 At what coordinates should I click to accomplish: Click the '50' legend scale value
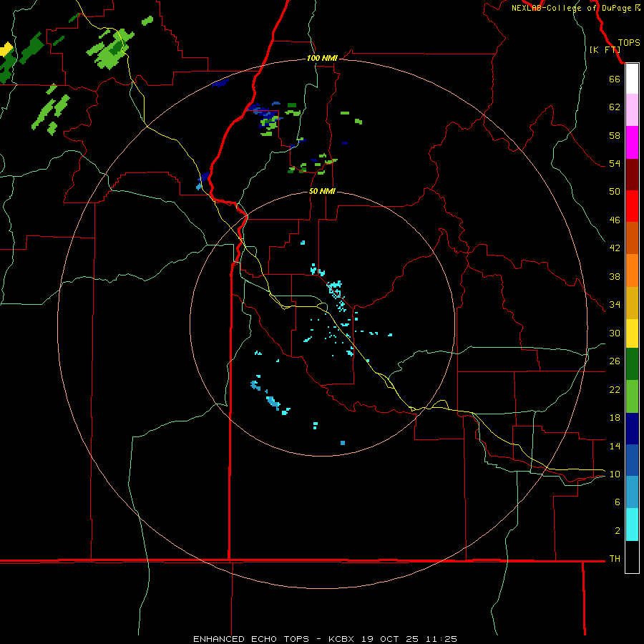pos(615,192)
